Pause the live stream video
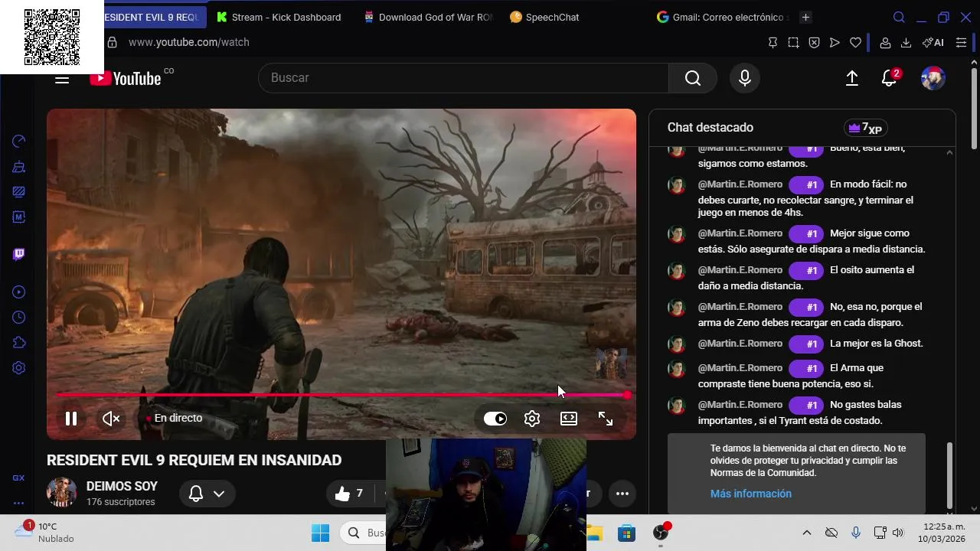This screenshot has height=551, width=980. pos(71,419)
